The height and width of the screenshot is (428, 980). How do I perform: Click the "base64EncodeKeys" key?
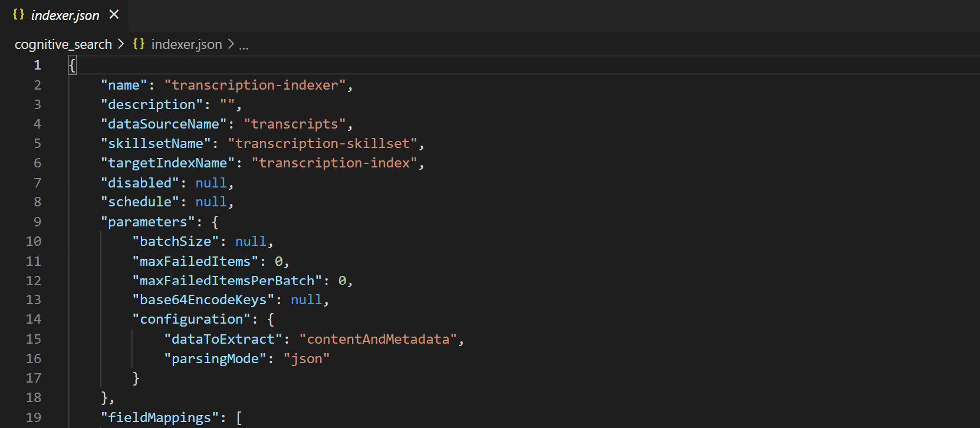click(x=203, y=299)
